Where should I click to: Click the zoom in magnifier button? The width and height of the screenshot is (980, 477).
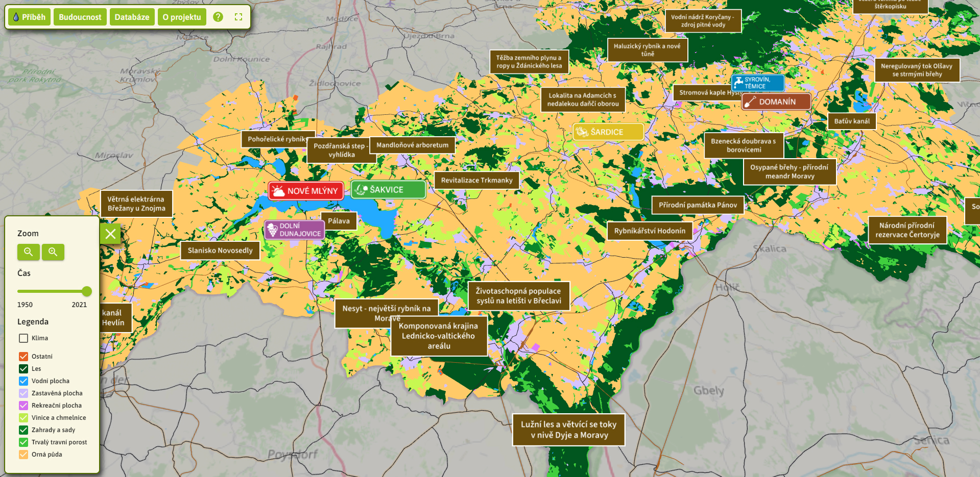[53, 252]
